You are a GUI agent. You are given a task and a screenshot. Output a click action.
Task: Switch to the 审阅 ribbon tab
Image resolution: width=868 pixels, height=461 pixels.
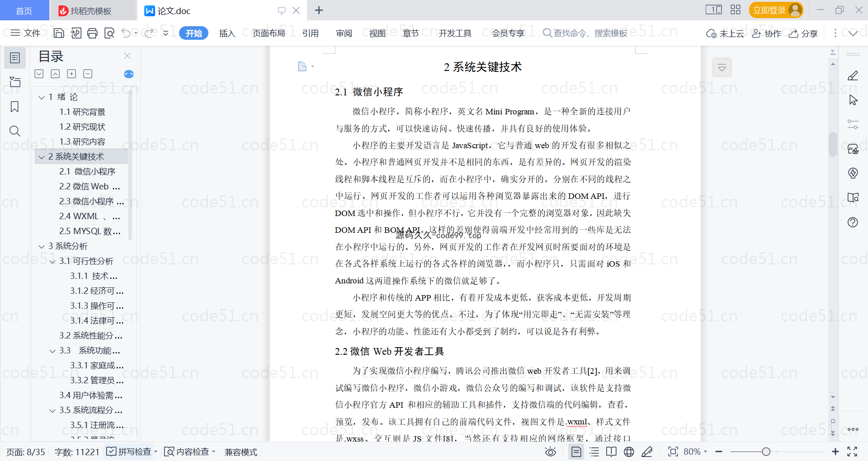[x=344, y=33]
